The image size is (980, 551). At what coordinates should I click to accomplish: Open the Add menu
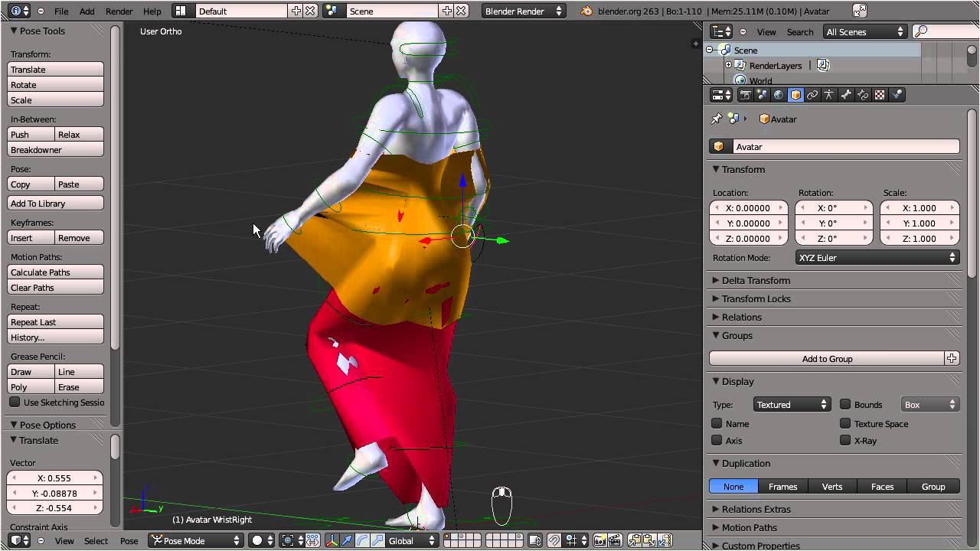[87, 11]
